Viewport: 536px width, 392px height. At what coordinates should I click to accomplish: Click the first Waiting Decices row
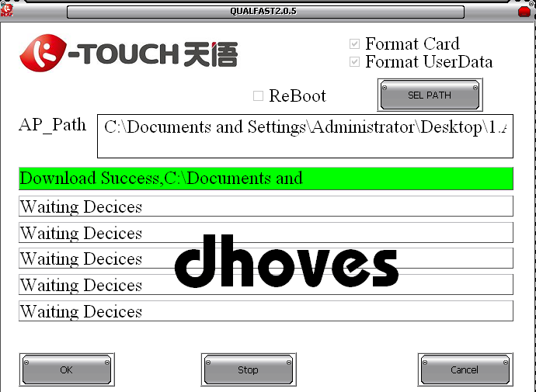point(266,206)
